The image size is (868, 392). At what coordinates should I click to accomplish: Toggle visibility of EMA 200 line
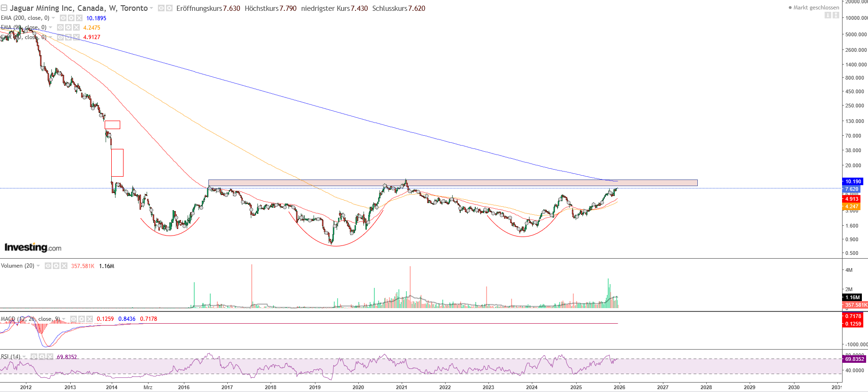[x=63, y=18]
